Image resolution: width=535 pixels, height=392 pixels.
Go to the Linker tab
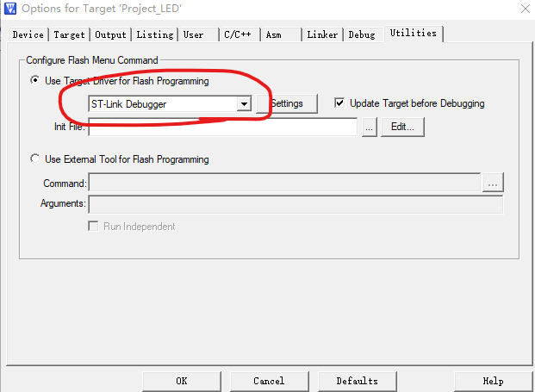[x=322, y=34]
